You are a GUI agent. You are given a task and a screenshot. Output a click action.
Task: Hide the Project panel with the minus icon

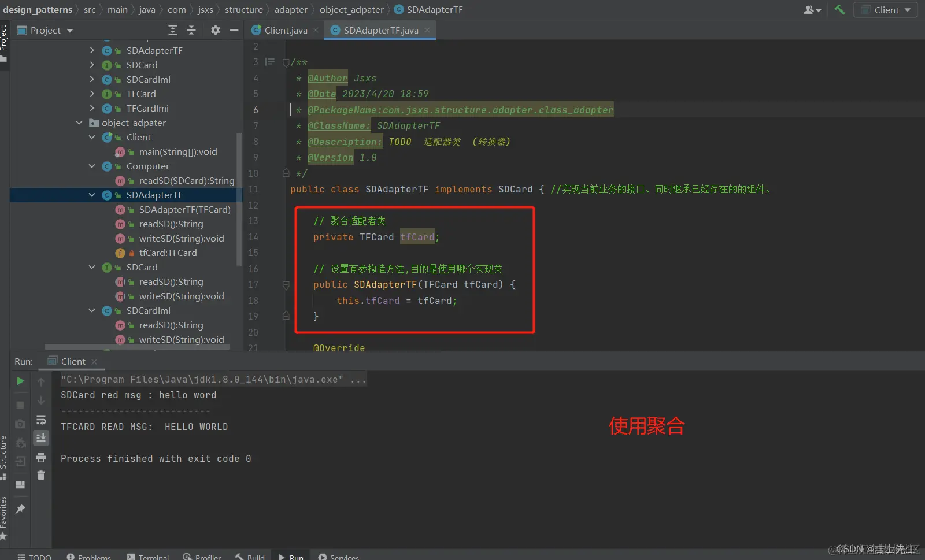click(234, 30)
